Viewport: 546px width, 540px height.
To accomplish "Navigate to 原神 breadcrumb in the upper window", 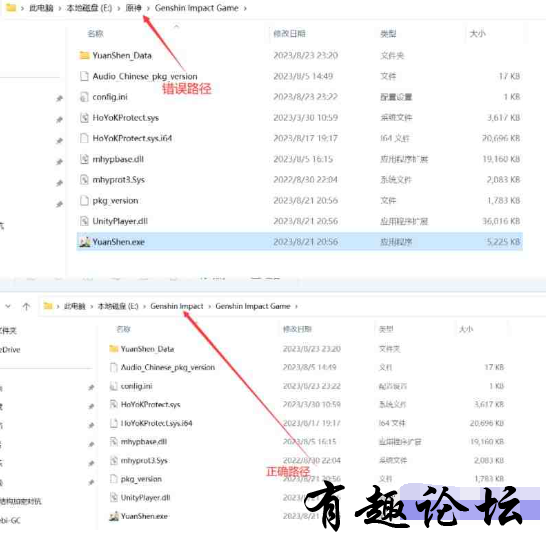I will tap(134, 8).
